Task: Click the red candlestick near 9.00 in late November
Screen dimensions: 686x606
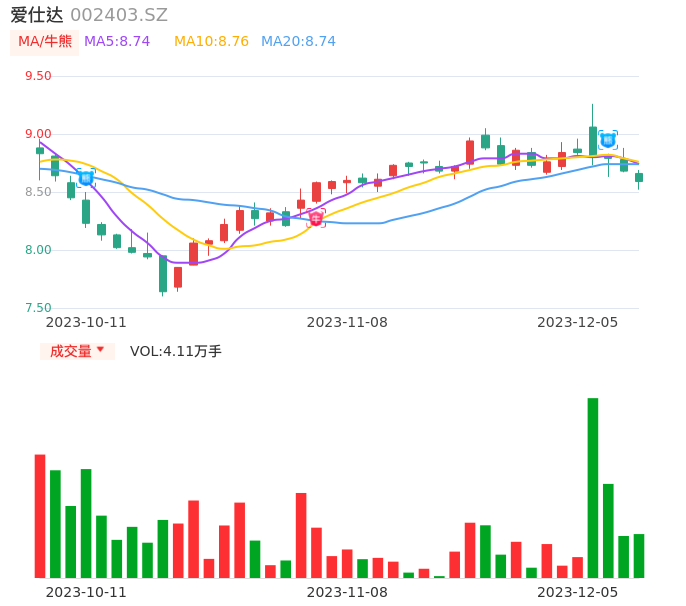Action: tap(470, 152)
